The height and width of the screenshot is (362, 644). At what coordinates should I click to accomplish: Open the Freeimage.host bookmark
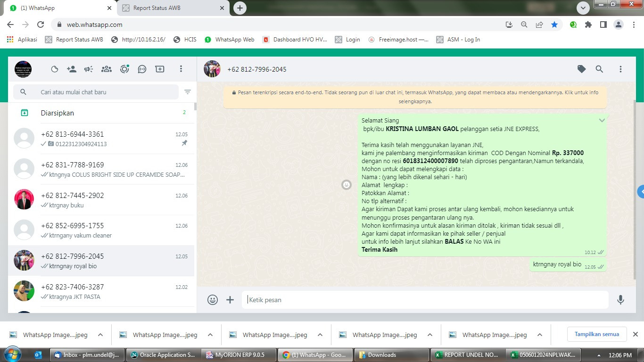[x=398, y=40]
